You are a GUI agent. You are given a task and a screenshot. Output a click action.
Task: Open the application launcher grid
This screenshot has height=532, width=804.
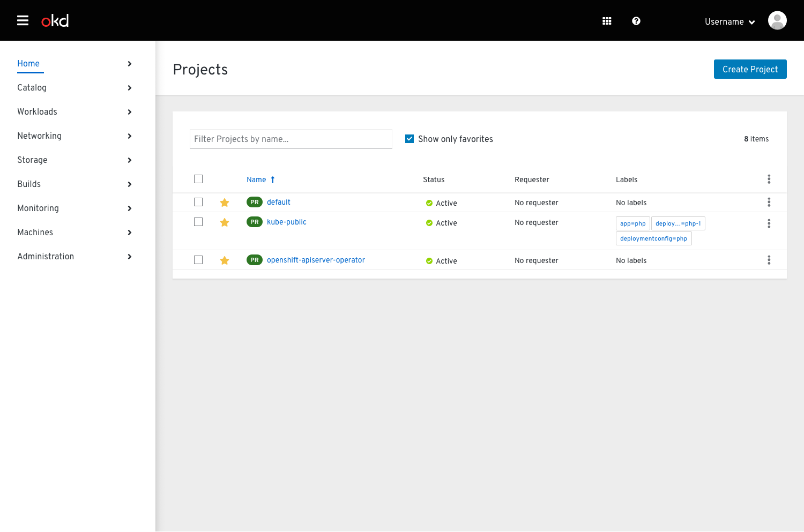(607, 21)
